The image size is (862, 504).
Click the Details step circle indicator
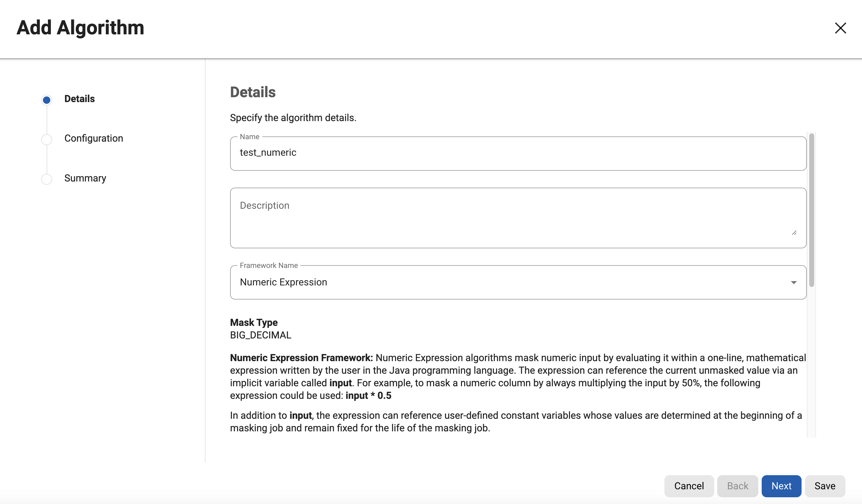(47, 100)
